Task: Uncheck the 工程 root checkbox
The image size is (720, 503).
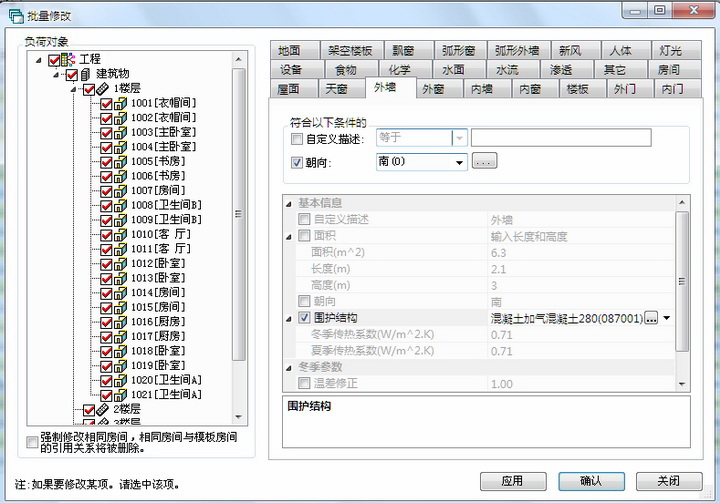Action: tap(54, 60)
